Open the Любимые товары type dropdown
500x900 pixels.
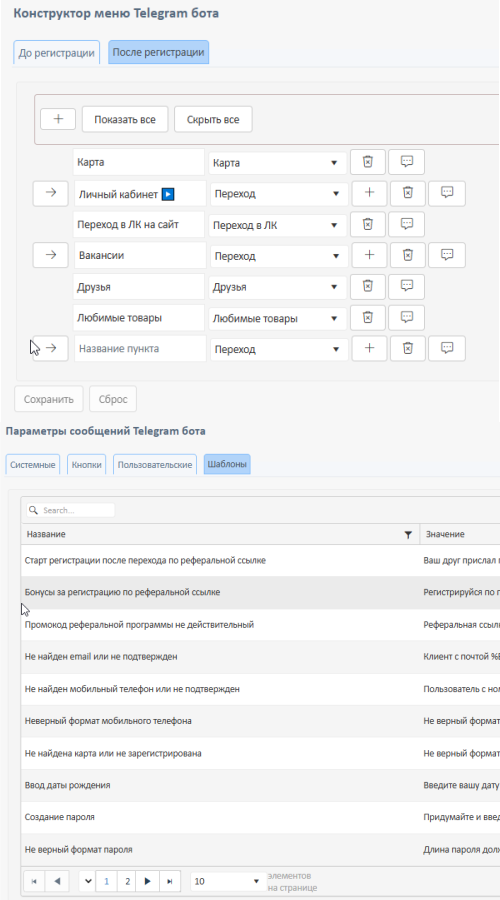(x=278, y=318)
